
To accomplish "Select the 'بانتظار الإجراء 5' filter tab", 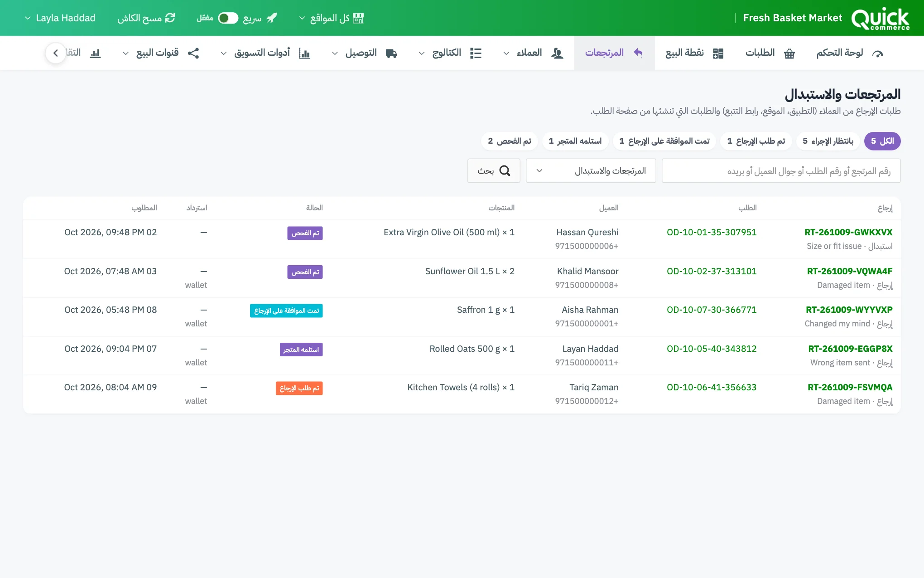I will click(828, 141).
